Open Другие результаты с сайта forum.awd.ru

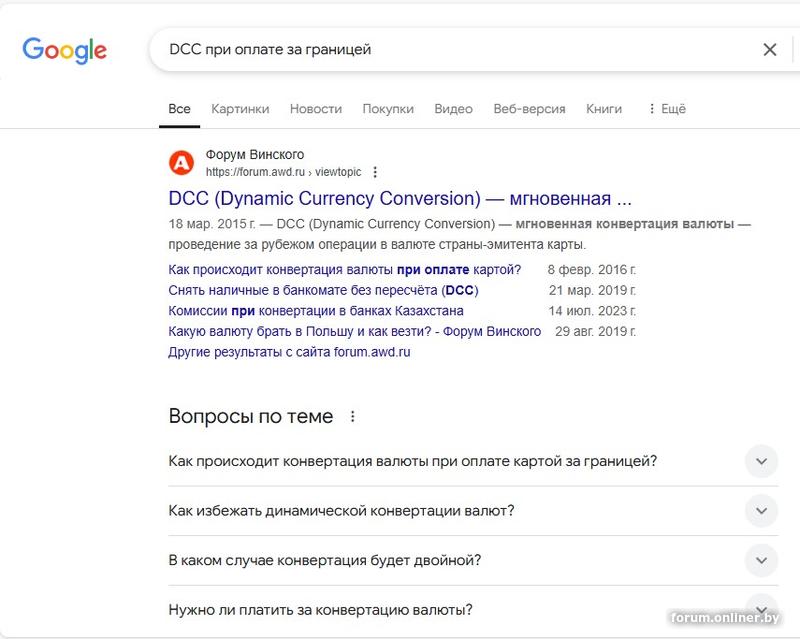click(290, 352)
